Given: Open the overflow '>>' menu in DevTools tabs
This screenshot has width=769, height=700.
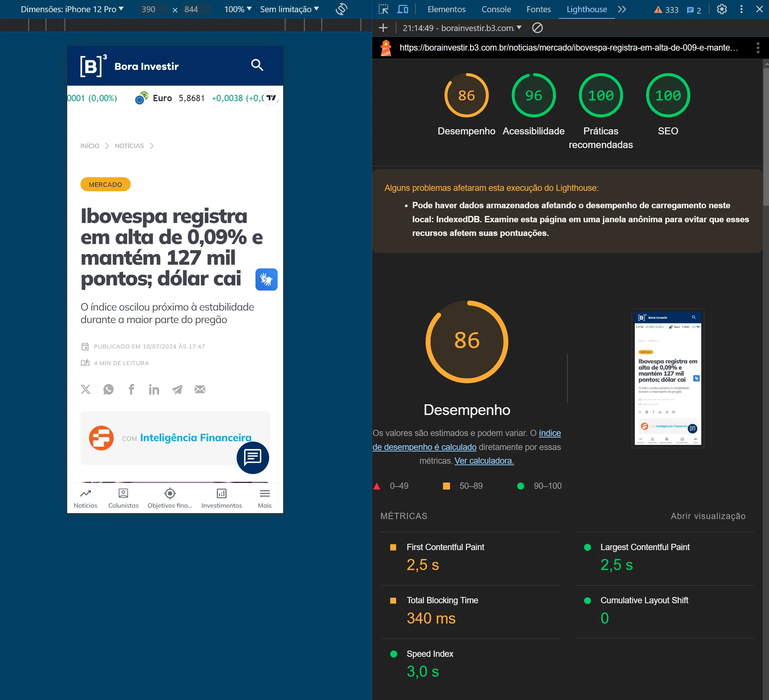Looking at the screenshot, I should pyautogui.click(x=622, y=9).
